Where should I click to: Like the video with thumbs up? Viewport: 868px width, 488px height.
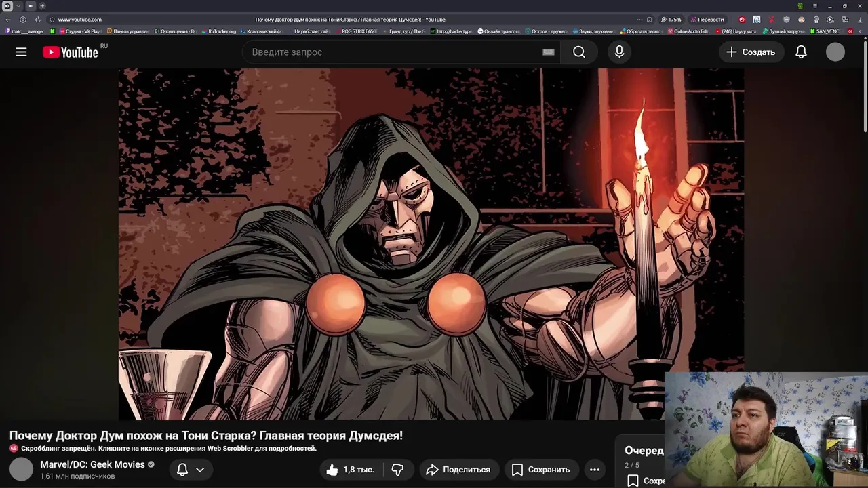350,470
